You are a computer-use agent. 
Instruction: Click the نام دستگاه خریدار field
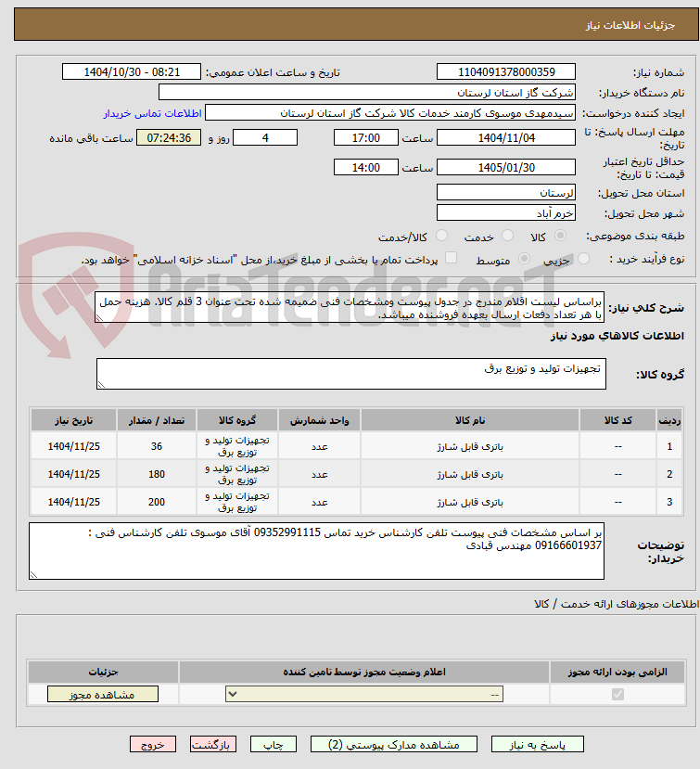pos(366,92)
